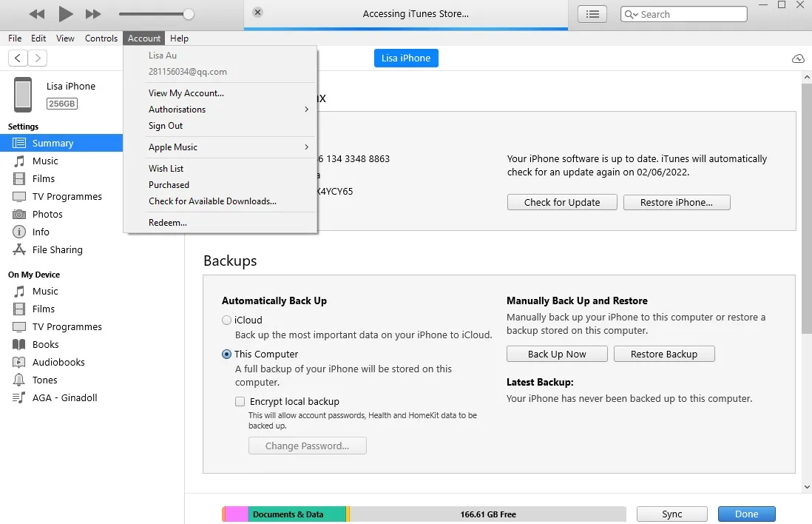Enable Encrypt local backup checkbox
The height and width of the screenshot is (524, 812).
click(x=240, y=402)
